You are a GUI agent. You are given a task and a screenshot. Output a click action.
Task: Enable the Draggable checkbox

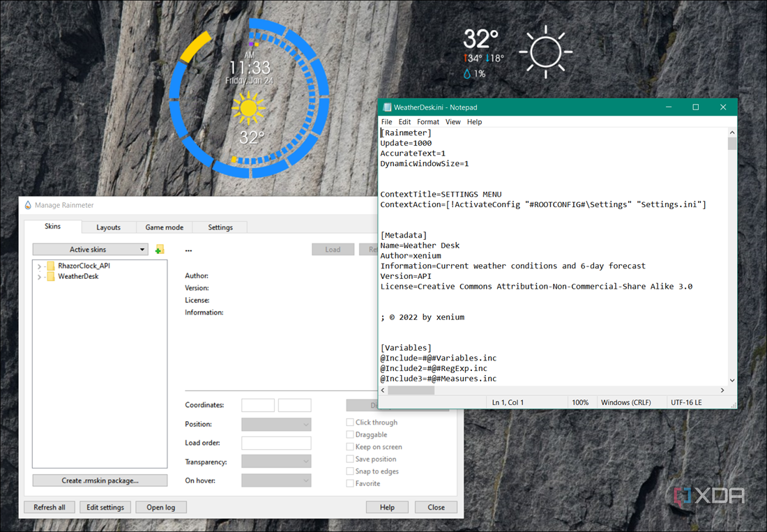point(350,434)
